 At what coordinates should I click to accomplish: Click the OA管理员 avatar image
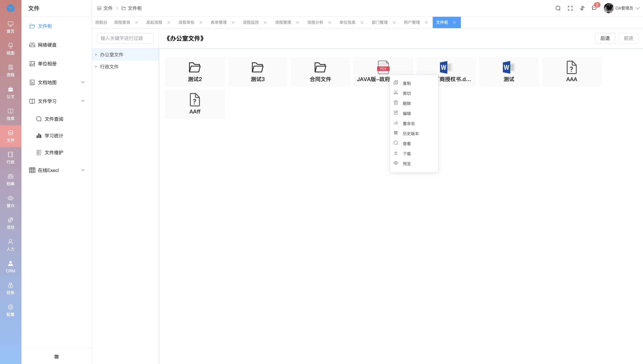(x=609, y=8)
